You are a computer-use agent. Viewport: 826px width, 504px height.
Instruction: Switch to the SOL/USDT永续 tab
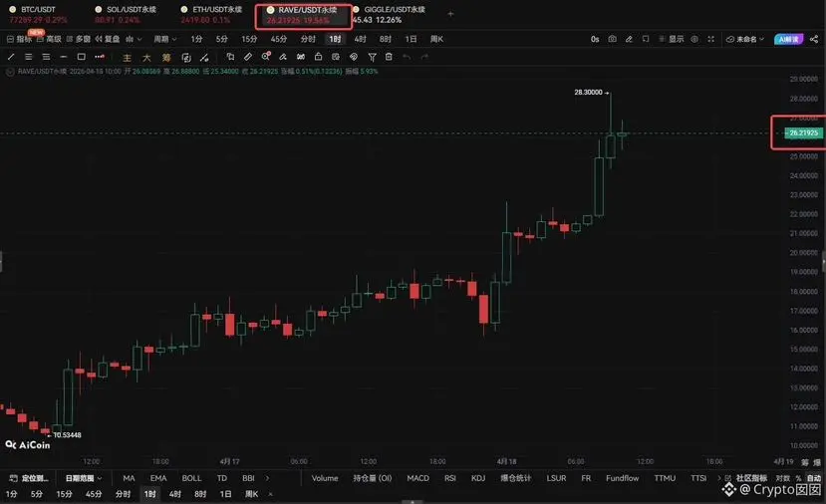pyautogui.click(x=126, y=15)
